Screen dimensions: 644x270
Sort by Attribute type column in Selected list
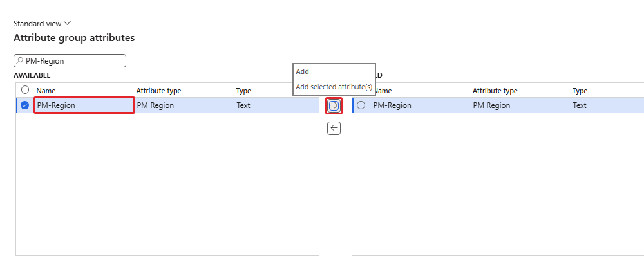tap(495, 91)
